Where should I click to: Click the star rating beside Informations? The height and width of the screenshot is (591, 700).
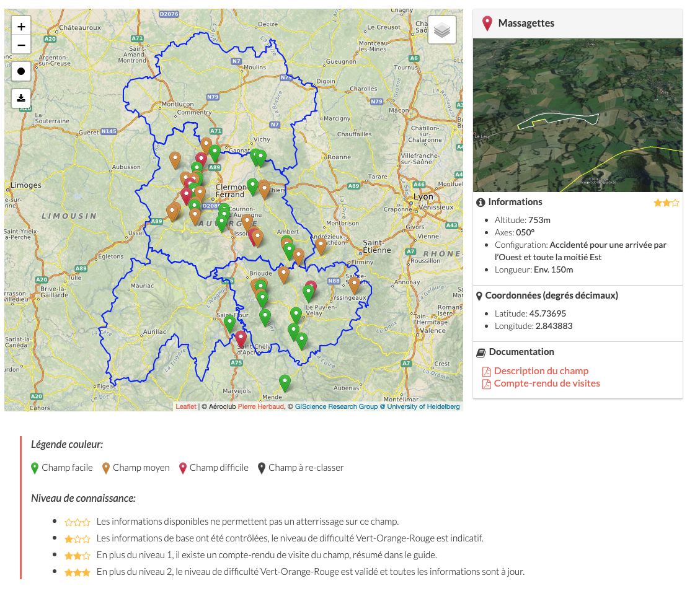coord(667,203)
